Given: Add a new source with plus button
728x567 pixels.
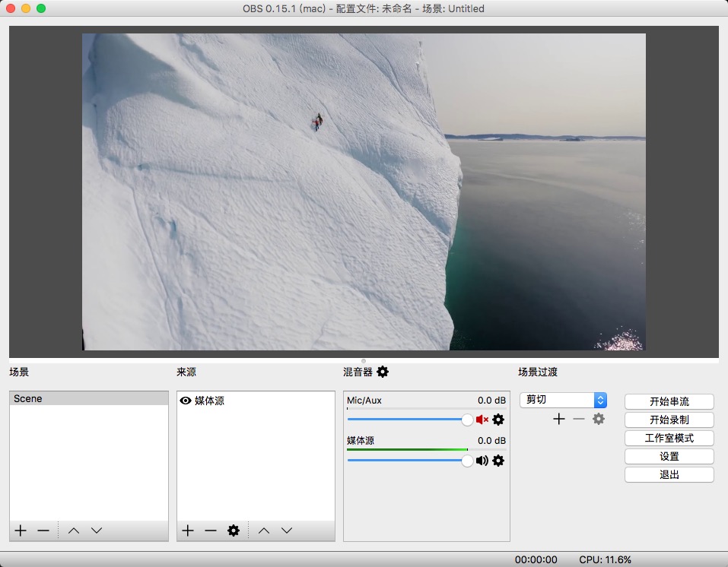Looking at the screenshot, I should tap(188, 531).
